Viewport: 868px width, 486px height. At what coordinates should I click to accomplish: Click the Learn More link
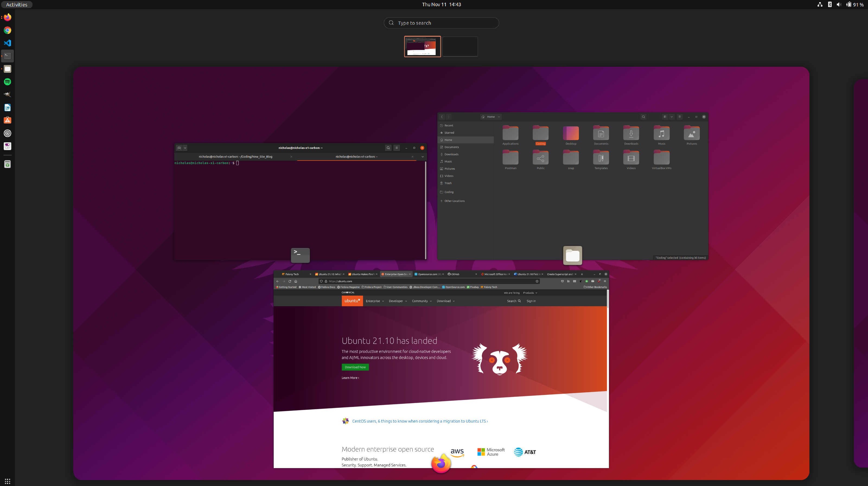pyautogui.click(x=350, y=378)
